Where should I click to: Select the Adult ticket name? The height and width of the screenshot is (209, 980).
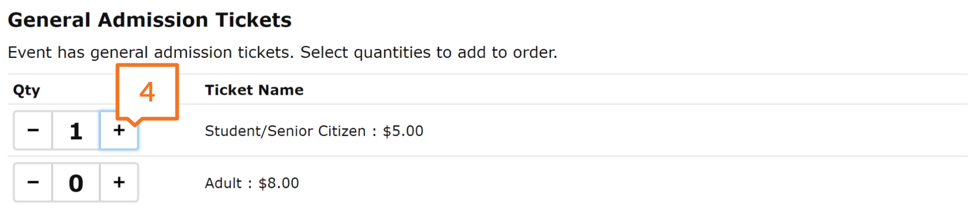(x=223, y=183)
